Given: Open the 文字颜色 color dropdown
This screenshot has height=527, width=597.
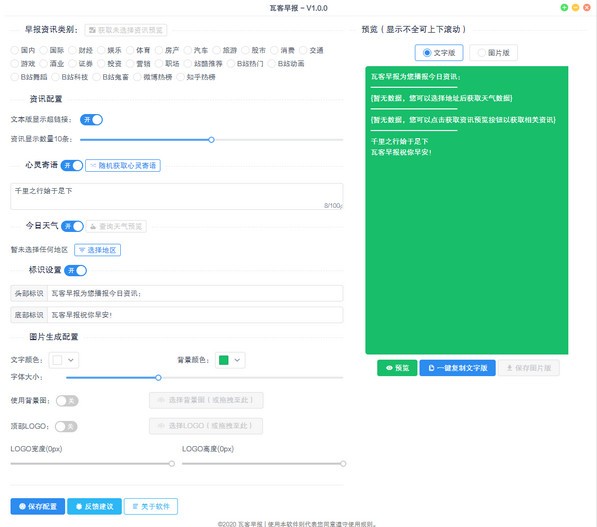Looking at the screenshot, I should pyautogui.click(x=64, y=360).
